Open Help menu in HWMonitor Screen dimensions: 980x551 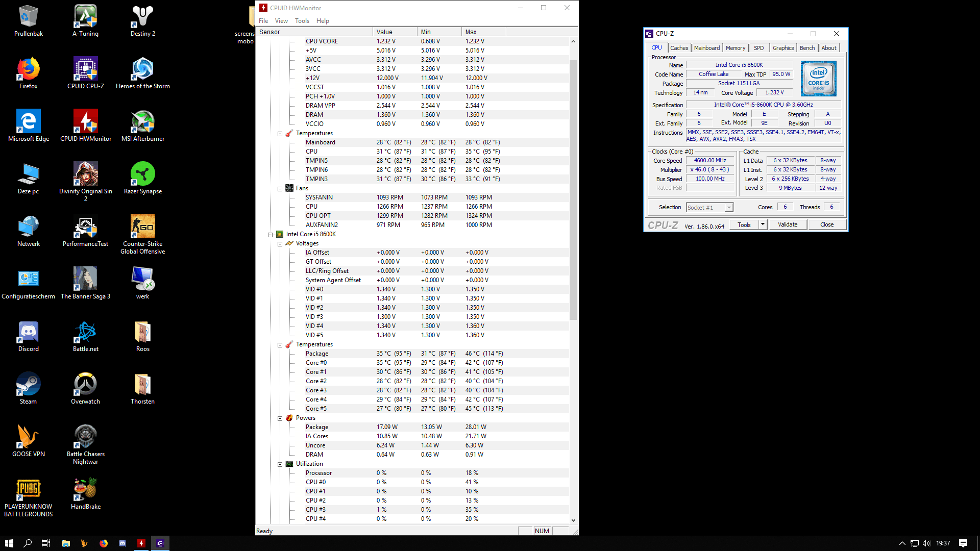coord(323,21)
